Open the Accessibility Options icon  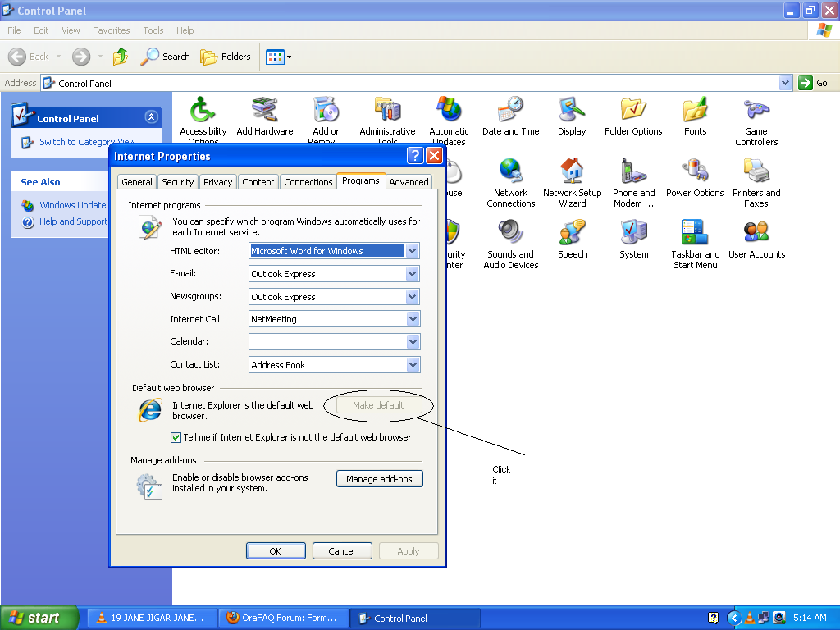pos(203,121)
